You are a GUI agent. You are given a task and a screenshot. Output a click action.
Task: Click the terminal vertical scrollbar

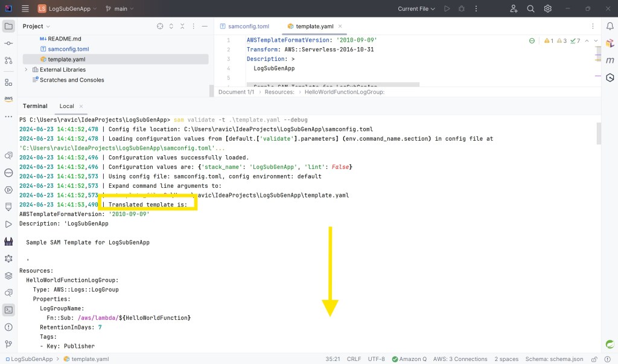[598, 133]
